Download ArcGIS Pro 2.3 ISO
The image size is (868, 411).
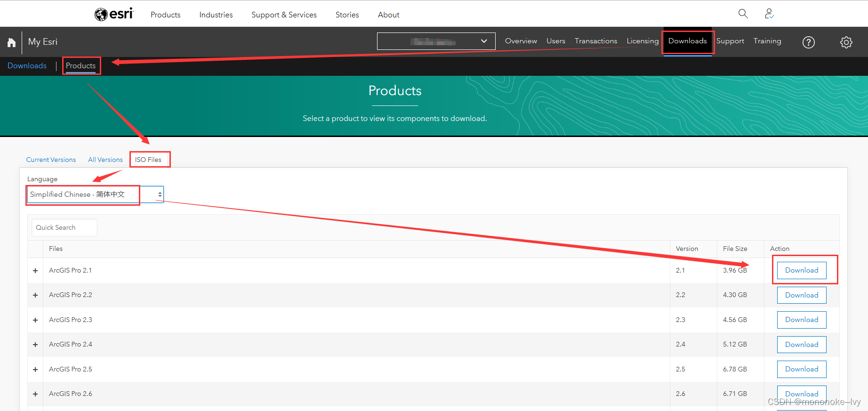coord(802,320)
